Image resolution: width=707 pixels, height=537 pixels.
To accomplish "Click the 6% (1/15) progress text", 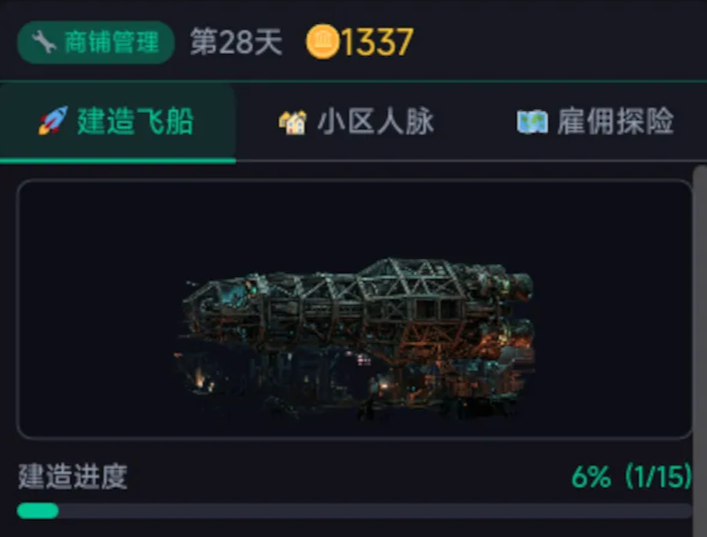I will click(x=631, y=477).
